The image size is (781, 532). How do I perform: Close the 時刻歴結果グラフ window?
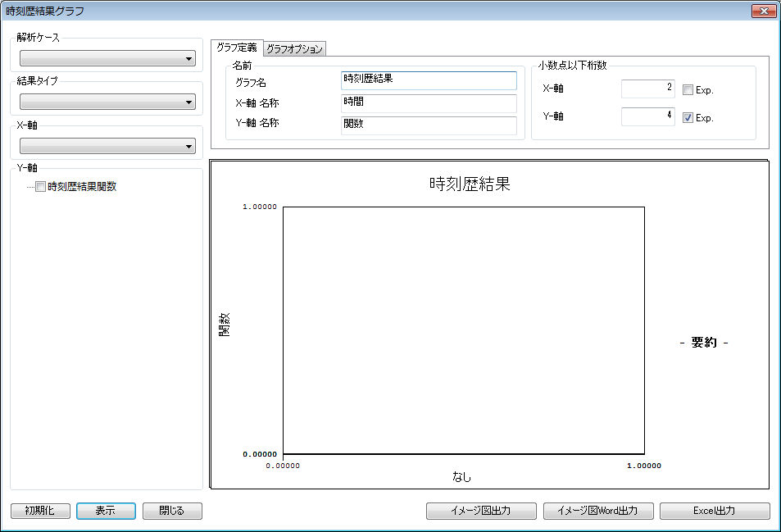764,11
